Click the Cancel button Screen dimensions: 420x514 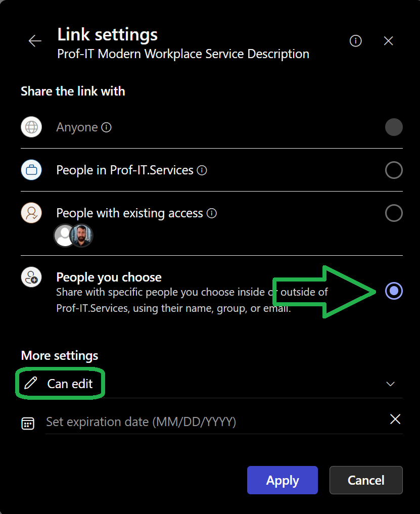[x=366, y=480]
